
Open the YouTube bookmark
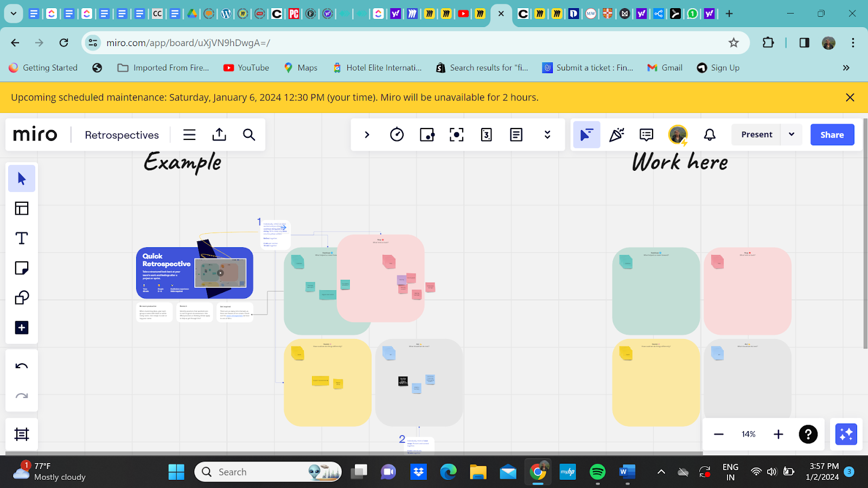coord(246,68)
